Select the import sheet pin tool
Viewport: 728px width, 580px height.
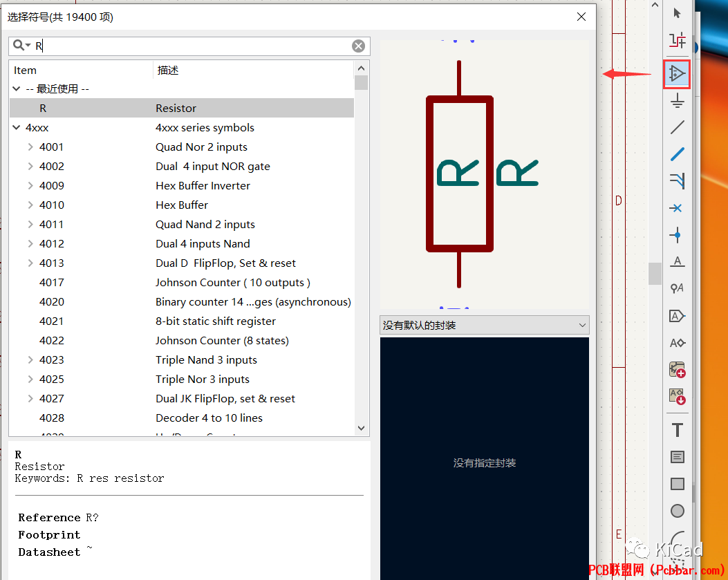677,397
